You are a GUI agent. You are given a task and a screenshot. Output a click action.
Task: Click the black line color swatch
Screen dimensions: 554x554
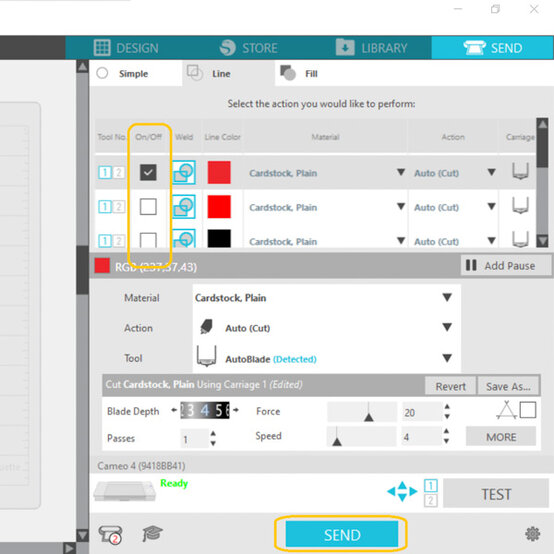[x=219, y=238]
